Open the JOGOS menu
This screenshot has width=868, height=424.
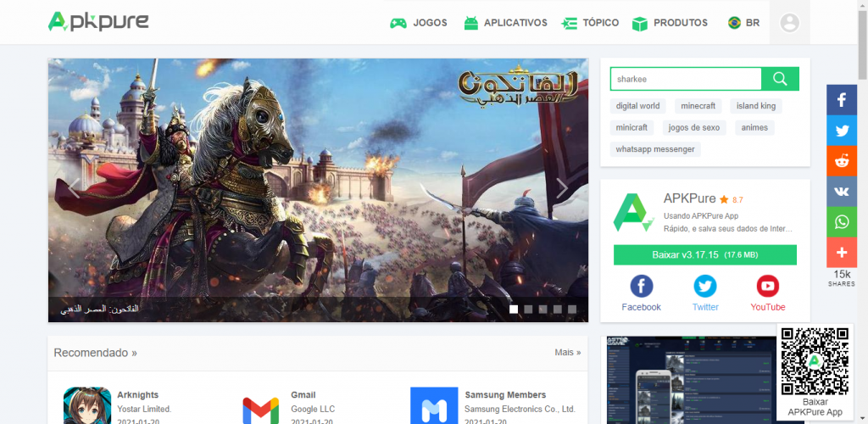click(419, 23)
